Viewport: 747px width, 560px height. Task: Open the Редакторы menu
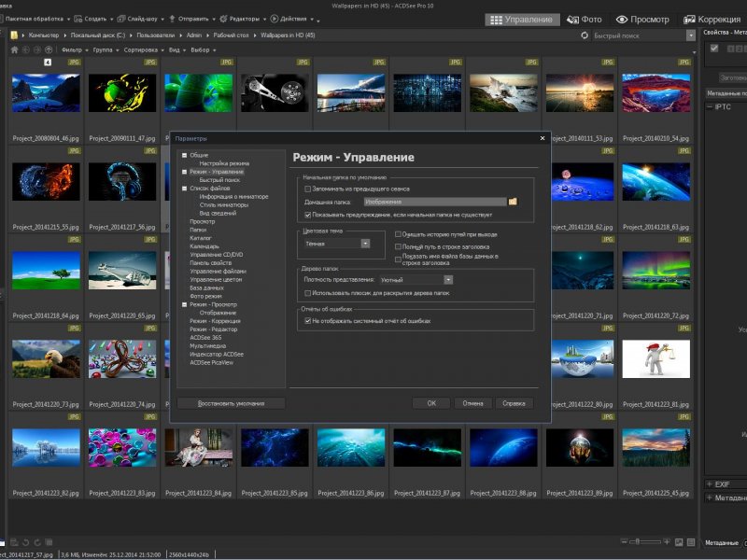pos(243,19)
